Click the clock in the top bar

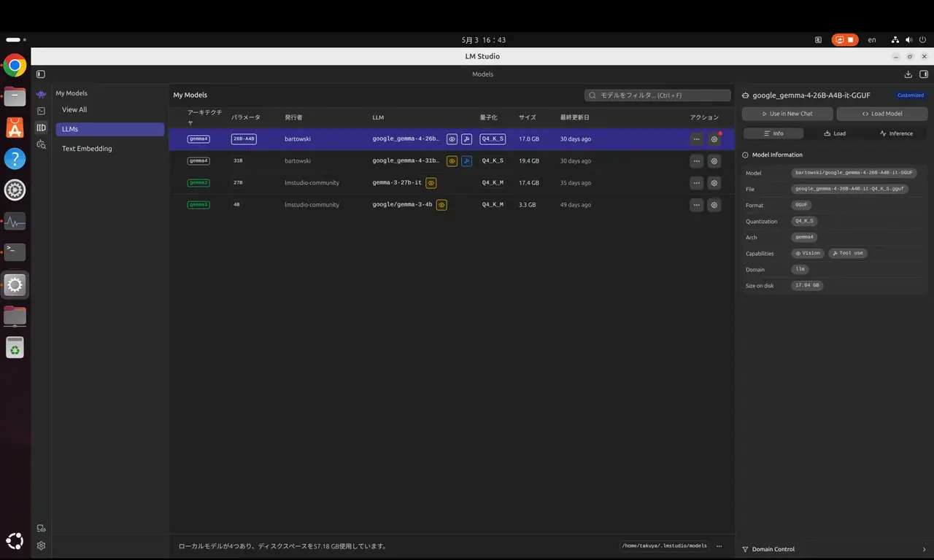484,40
